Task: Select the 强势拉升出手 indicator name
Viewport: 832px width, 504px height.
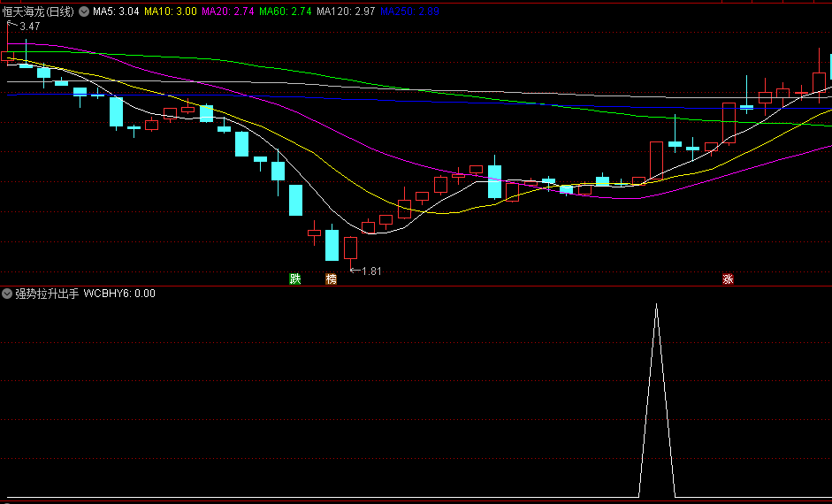Action: click(47, 294)
